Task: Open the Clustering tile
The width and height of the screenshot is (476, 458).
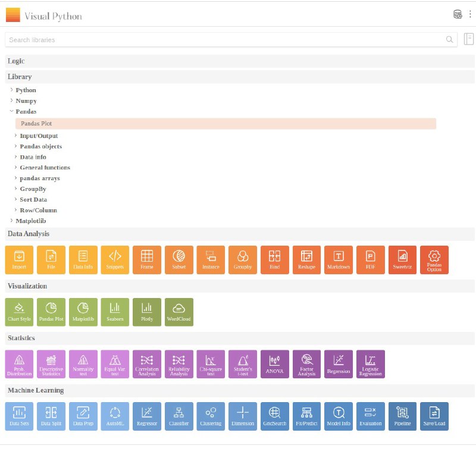Action: [x=211, y=416]
